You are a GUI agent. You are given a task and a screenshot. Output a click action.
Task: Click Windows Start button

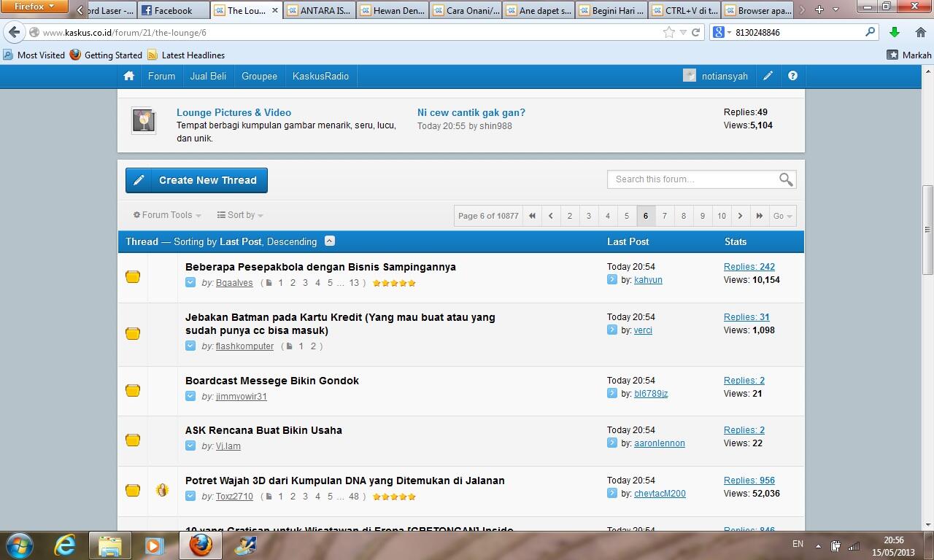(x=20, y=545)
